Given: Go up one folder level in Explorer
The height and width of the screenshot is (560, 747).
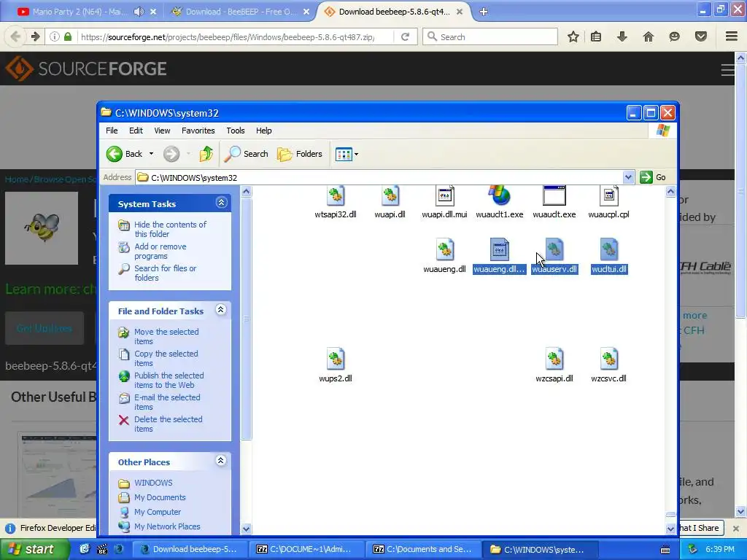Looking at the screenshot, I should click(x=206, y=154).
